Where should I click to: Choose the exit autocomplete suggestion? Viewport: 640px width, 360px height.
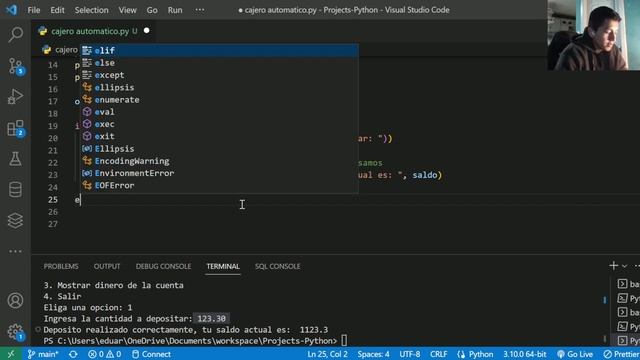pyautogui.click(x=219, y=136)
